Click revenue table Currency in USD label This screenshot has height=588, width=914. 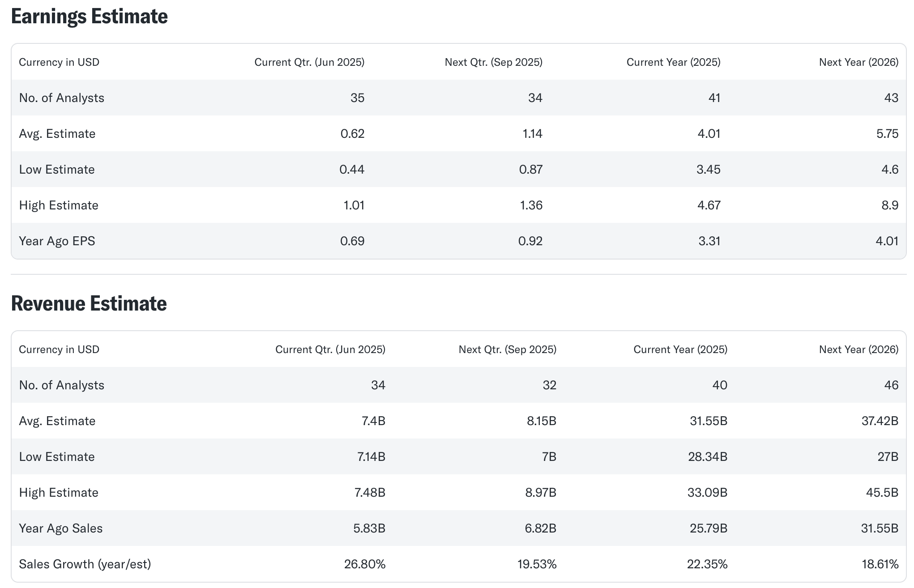(x=59, y=349)
